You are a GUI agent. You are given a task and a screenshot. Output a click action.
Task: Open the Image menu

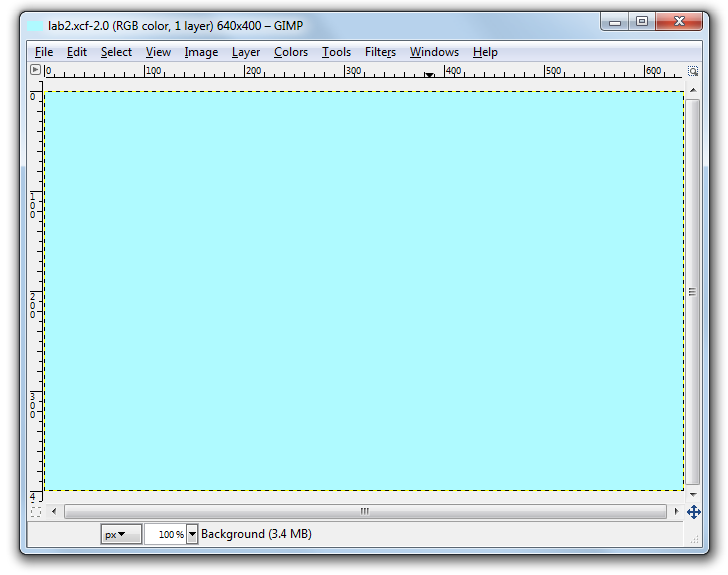click(201, 52)
